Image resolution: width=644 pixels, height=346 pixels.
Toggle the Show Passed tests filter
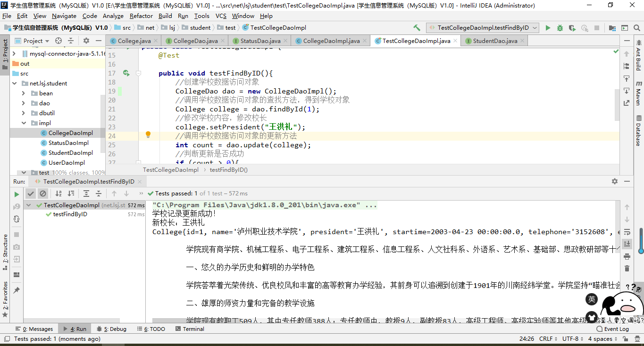point(31,193)
